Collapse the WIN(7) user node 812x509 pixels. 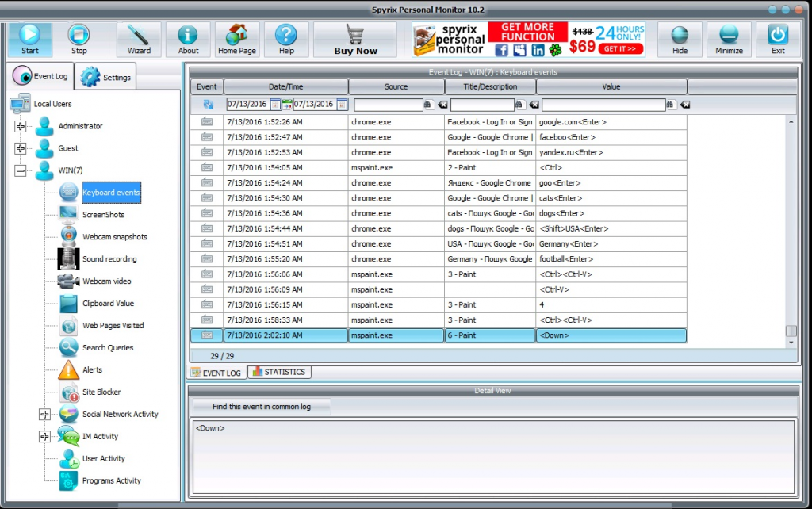21,170
